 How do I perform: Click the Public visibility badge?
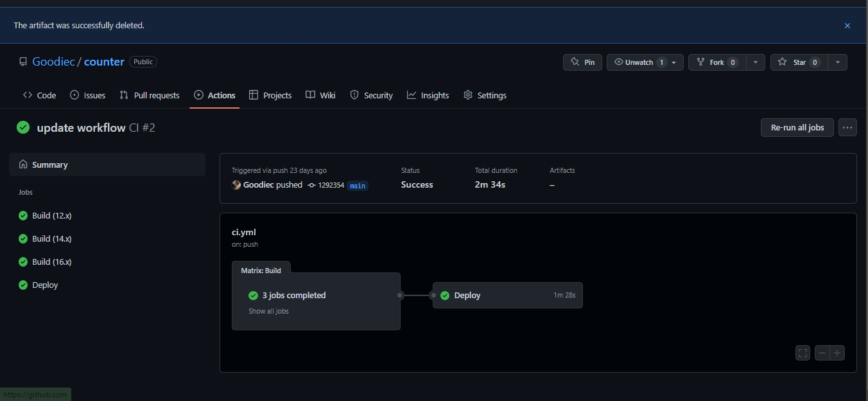pyautogui.click(x=143, y=62)
